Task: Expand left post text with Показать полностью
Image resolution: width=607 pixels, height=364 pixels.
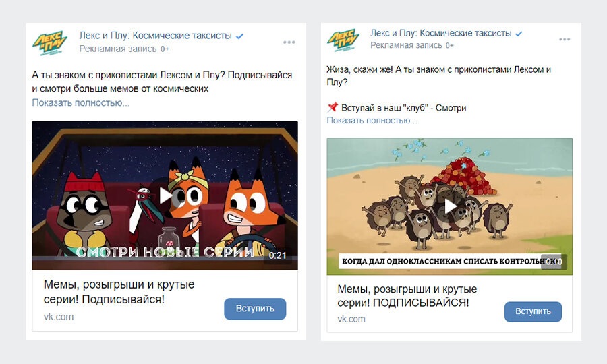Action: [x=80, y=103]
